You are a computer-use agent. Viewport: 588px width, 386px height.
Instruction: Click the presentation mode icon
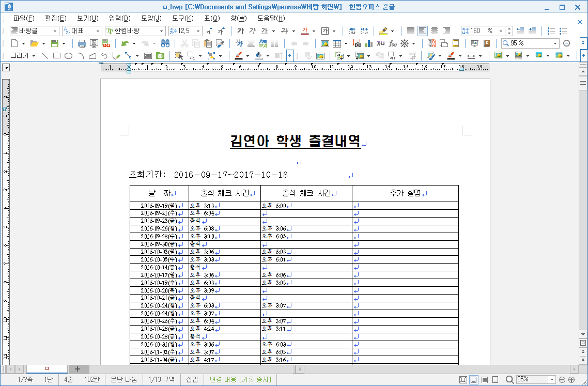[x=474, y=43]
